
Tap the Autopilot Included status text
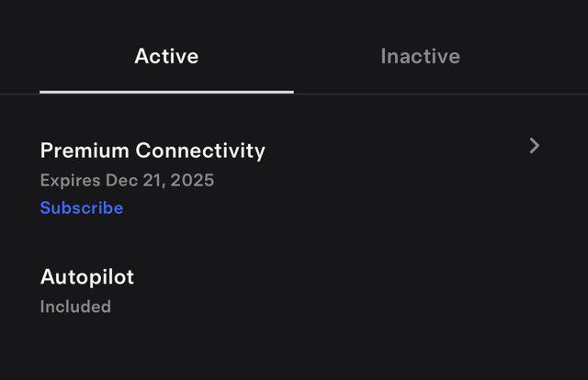tap(75, 307)
